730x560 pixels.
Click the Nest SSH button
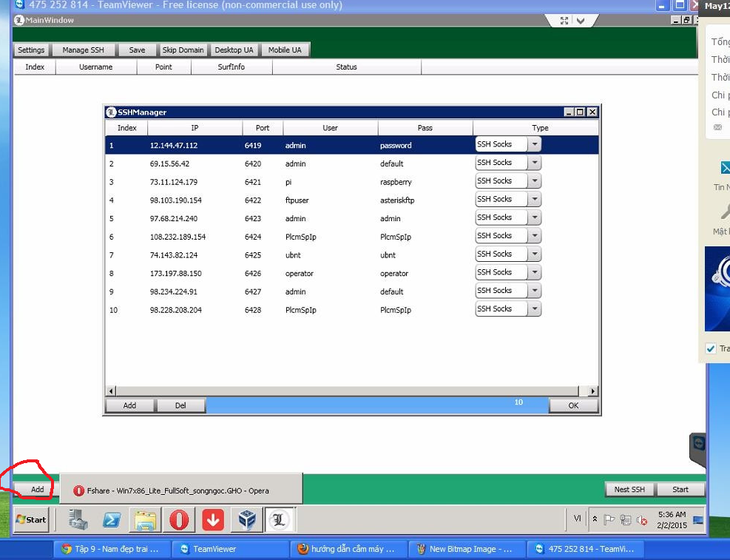click(629, 489)
